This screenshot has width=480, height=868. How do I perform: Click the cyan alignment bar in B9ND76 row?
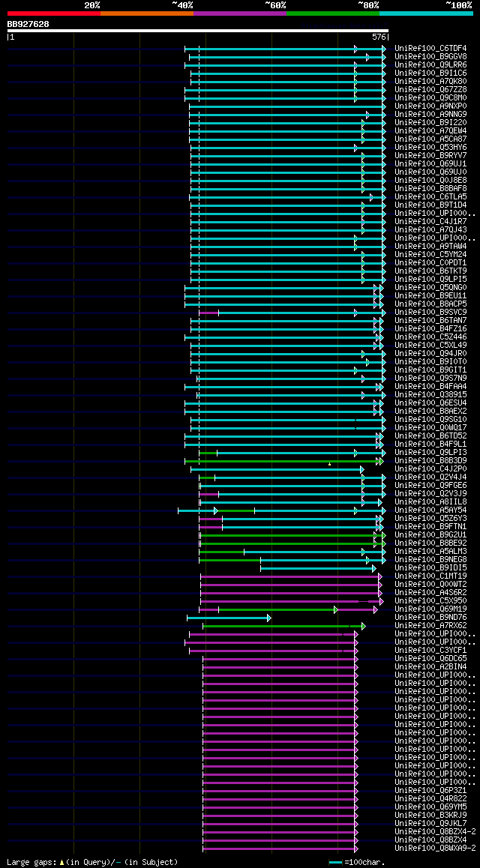(x=229, y=618)
